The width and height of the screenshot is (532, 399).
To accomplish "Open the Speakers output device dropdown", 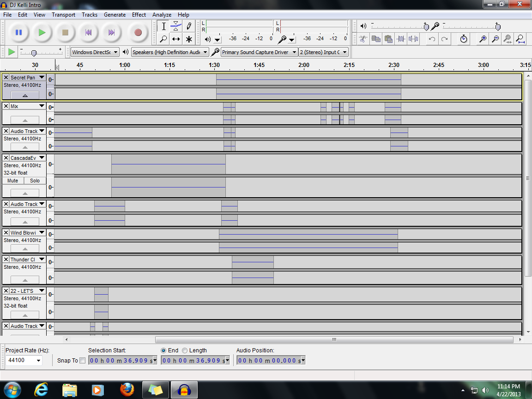I will coord(169,52).
